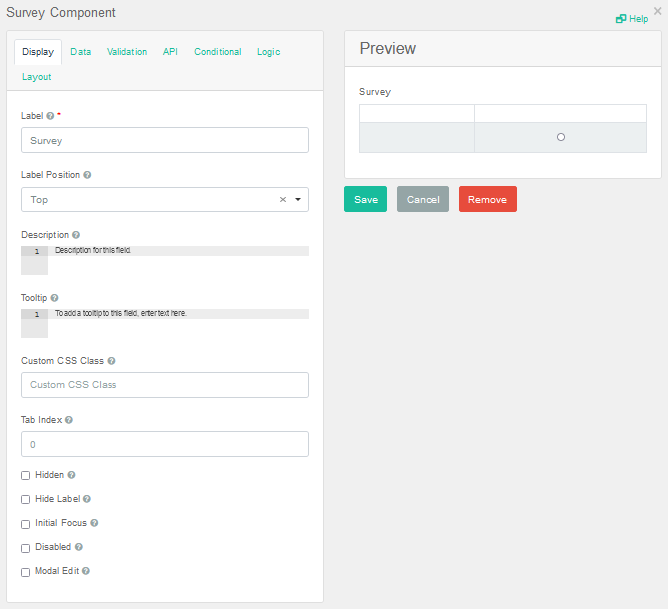This screenshot has width=668, height=609.
Task: Enable the Hidden checkbox
Action: point(26,476)
